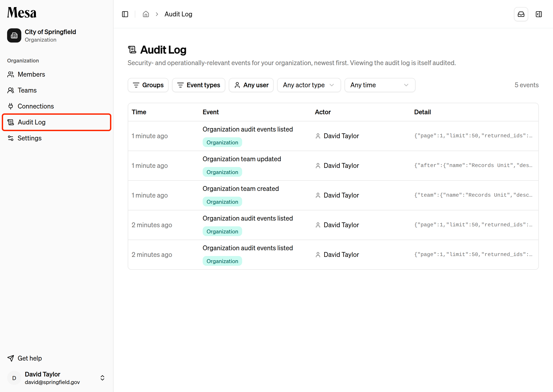Click the Organization tag on team updated row
This screenshot has height=392, width=553.
[222, 172]
